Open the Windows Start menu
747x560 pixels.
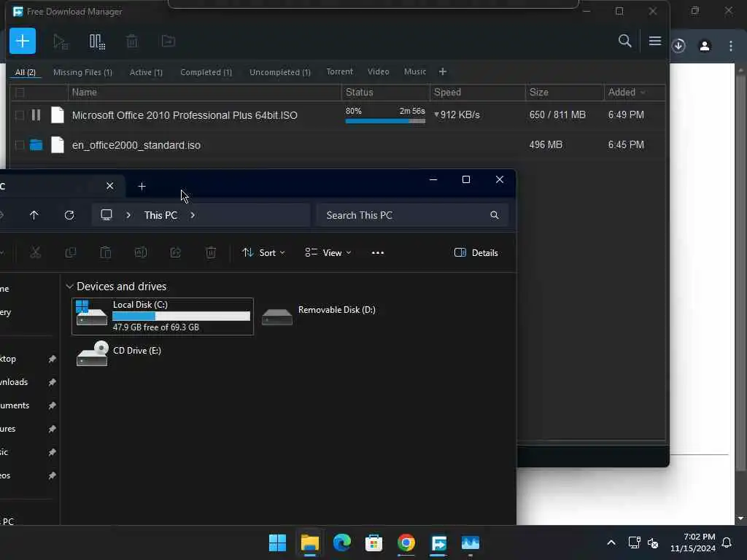coord(277,542)
